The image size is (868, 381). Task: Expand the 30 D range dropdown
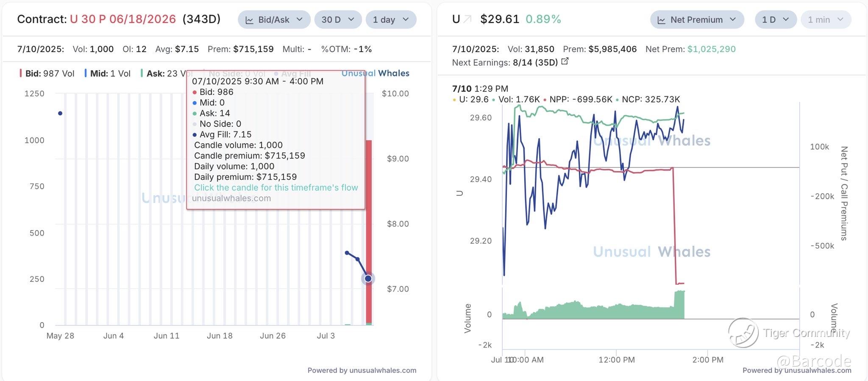pos(338,19)
